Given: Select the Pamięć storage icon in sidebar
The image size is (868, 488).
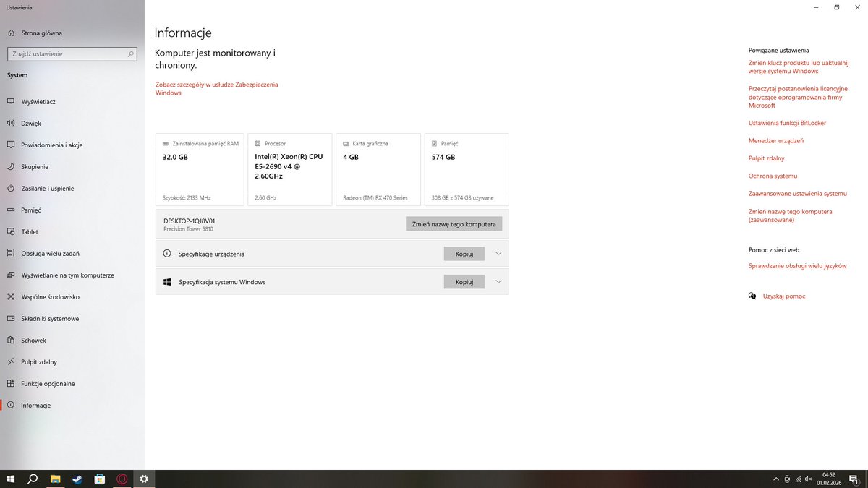Looking at the screenshot, I should (x=11, y=210).
